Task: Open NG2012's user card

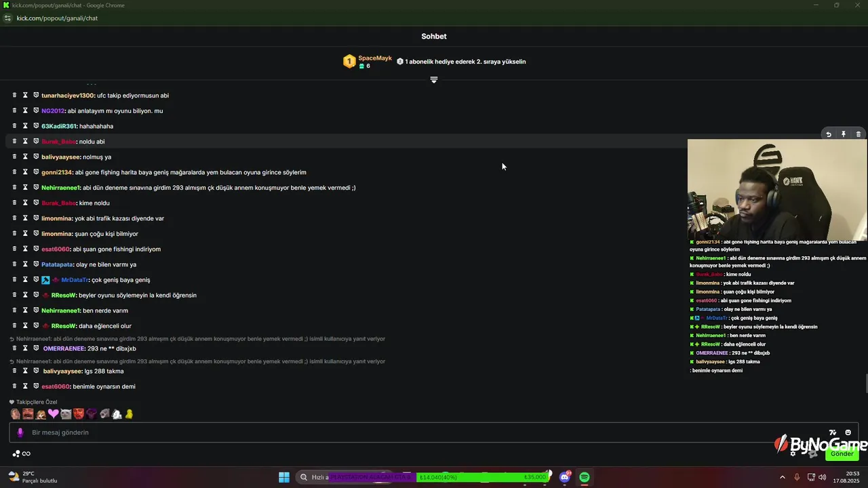Action: click(53, 111)
